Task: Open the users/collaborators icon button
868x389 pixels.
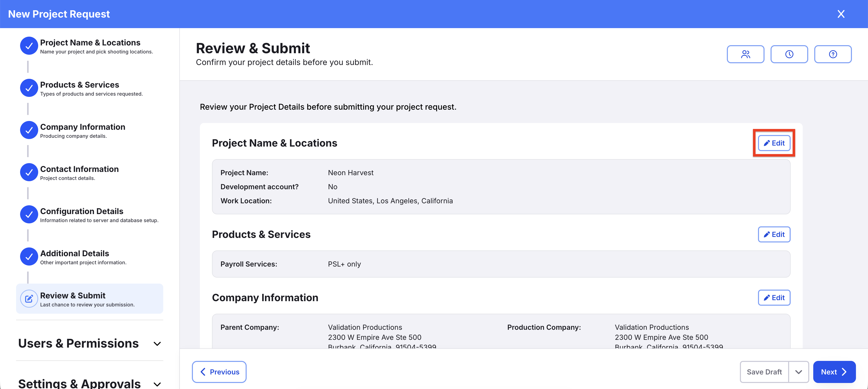Action: [745, 54]
